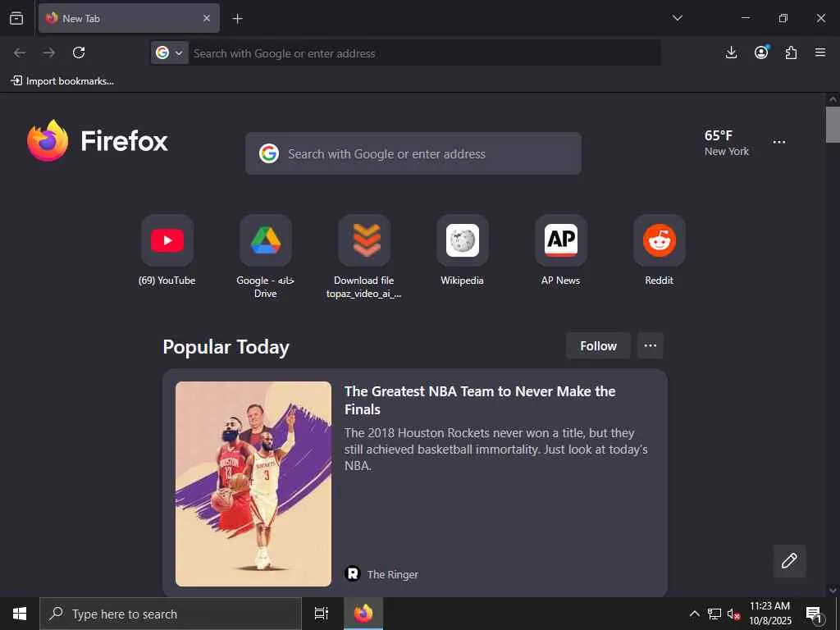Open the 65°F New York weather widget

click(727, 143)
